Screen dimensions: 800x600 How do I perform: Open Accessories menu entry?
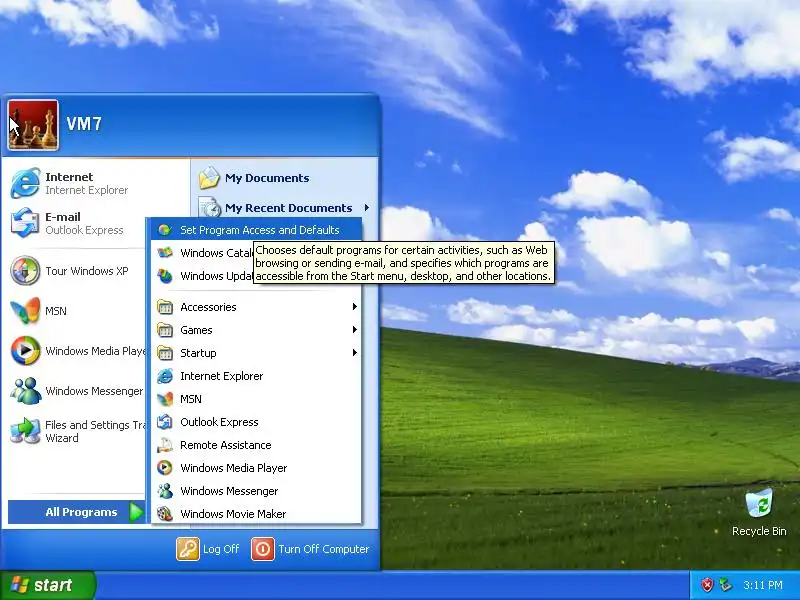[257, 307]
